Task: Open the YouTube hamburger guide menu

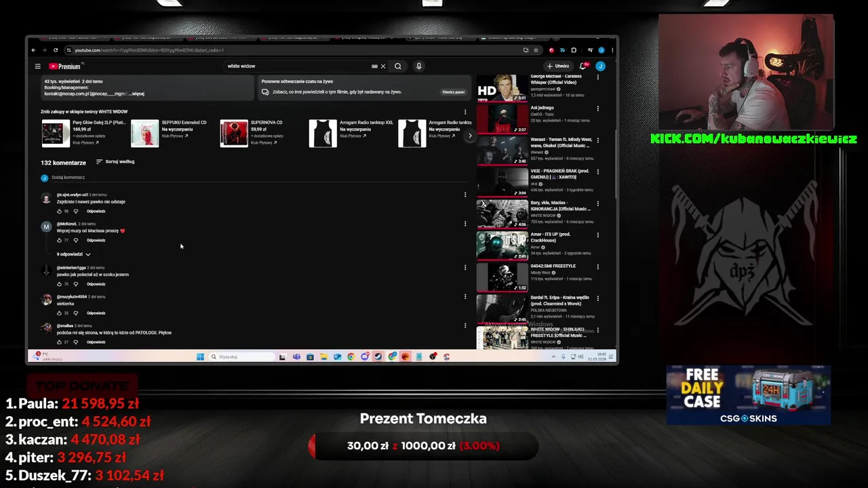Action: 38,66
